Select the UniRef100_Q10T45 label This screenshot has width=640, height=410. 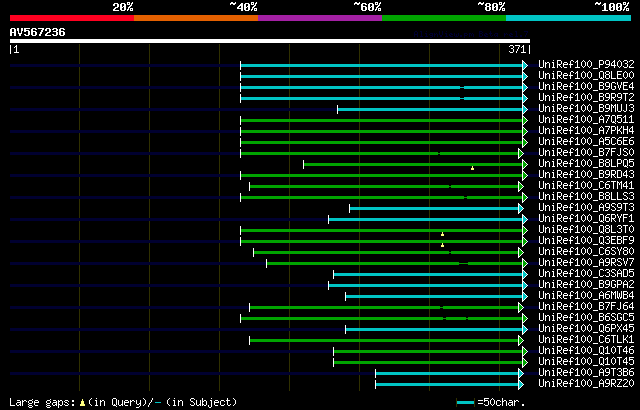coord(586,362)
